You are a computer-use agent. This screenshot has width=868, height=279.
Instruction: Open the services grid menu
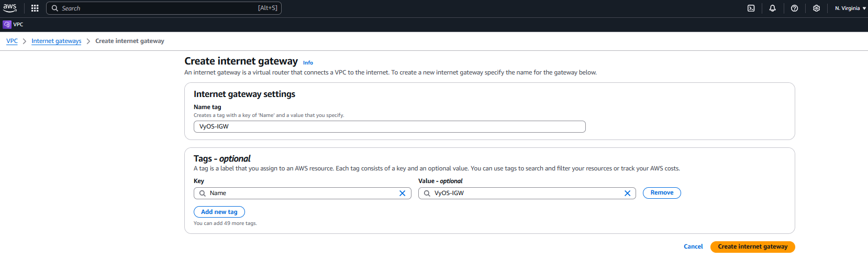(x=35, y=8)
